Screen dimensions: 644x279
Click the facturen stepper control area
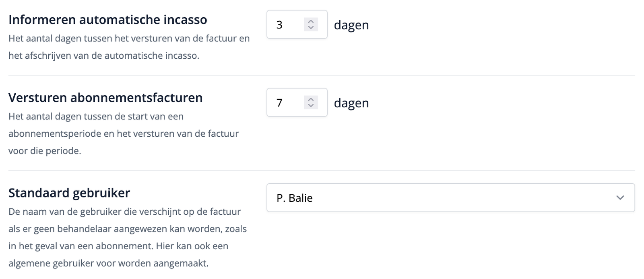coord(311,103)
